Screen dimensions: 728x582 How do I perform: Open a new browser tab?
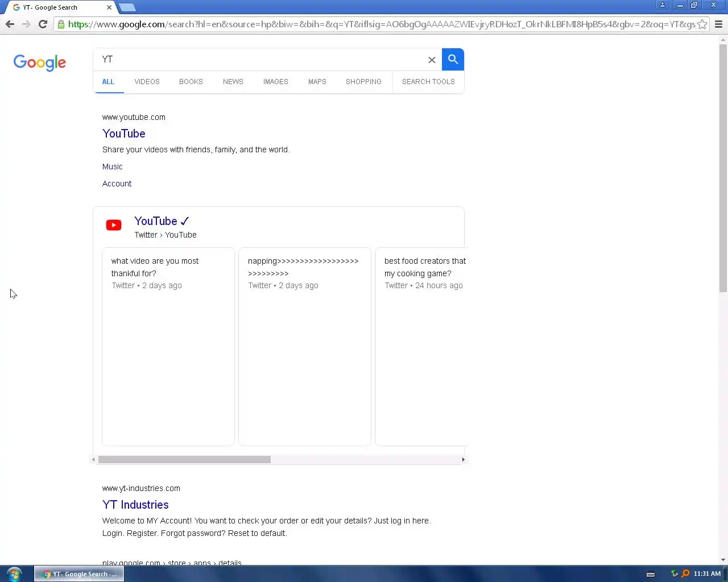click(127, 7)
